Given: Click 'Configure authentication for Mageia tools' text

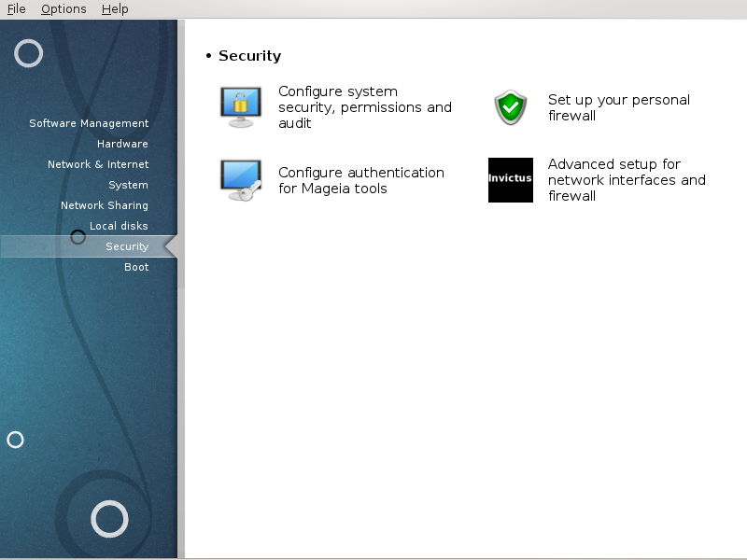Looking at the screenshot, I should [360, 180].
